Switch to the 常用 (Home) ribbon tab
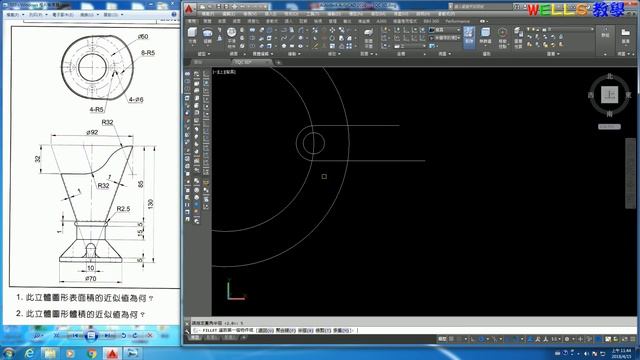This screenshot has height=360, width=640. [192, 21]
